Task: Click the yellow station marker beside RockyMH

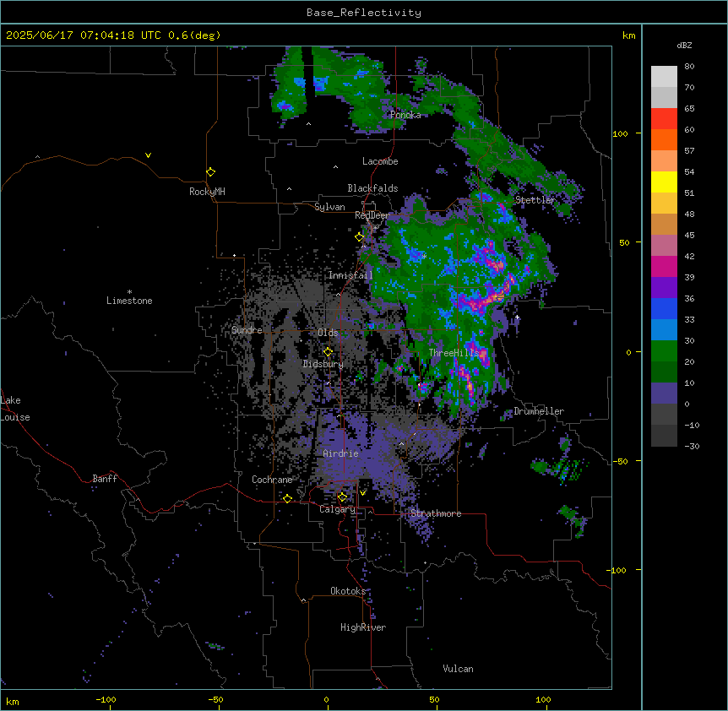Action: click(210, 171)
